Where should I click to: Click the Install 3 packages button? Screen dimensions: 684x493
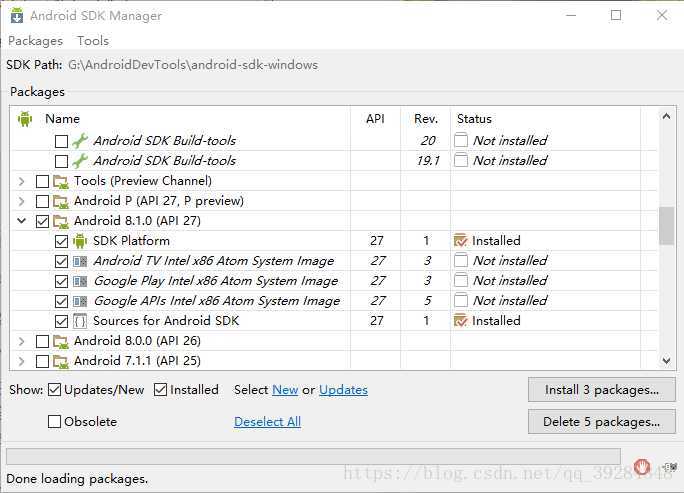(602, 390)
